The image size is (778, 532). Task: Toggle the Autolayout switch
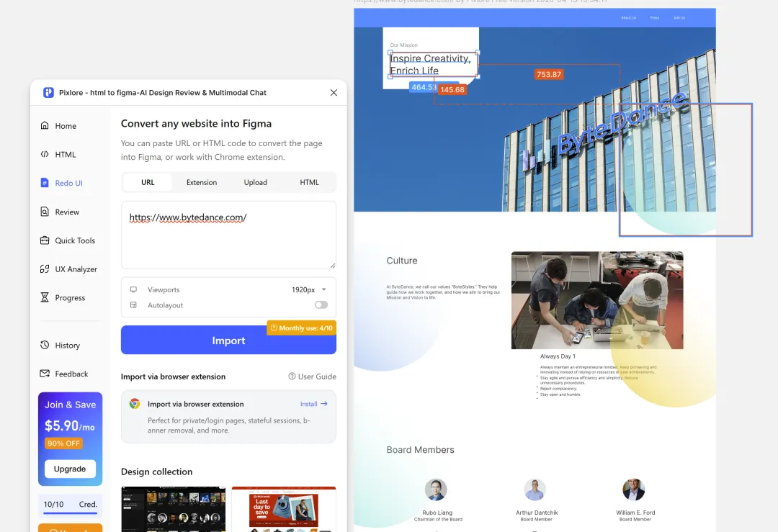[x=321, y=305]
